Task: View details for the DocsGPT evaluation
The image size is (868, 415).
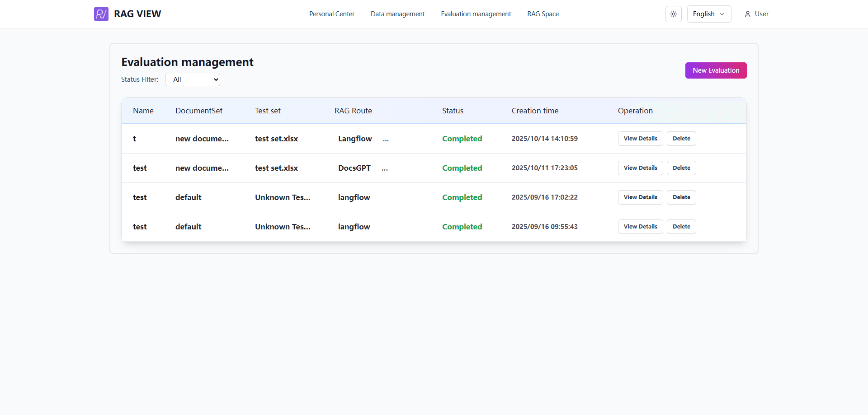Action: coord(640,168)
